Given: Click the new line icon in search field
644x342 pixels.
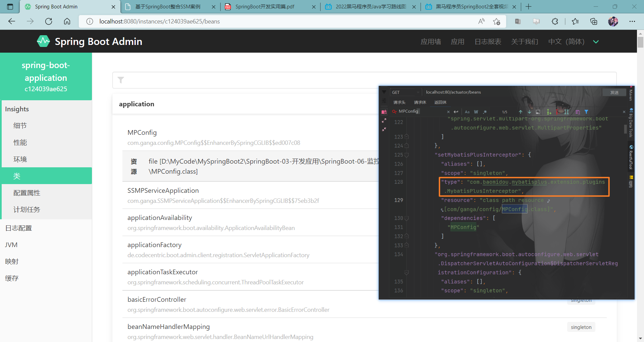Looking at the screenshot, I should pyautogui.click(x=456, y=112).
